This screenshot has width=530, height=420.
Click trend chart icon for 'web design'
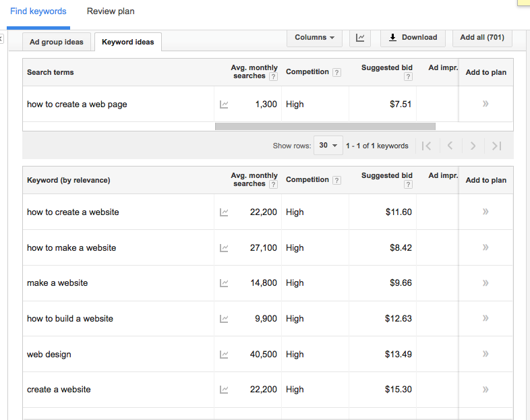coord(224,355)
